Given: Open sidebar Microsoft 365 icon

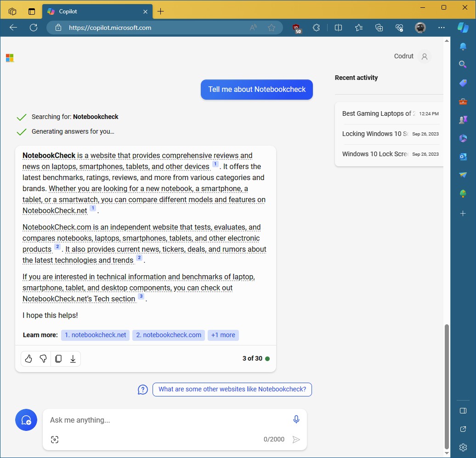Looking at the screenshot, I should 463,138.
